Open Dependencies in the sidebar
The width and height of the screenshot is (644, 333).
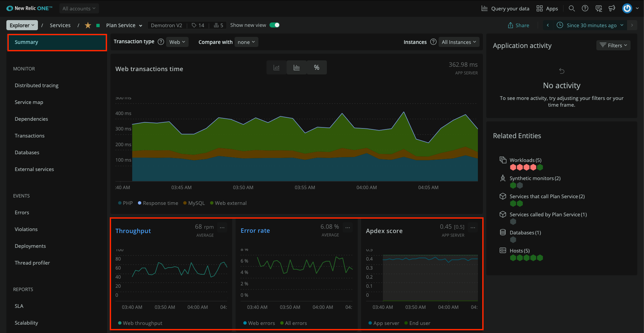coord(31,119)
